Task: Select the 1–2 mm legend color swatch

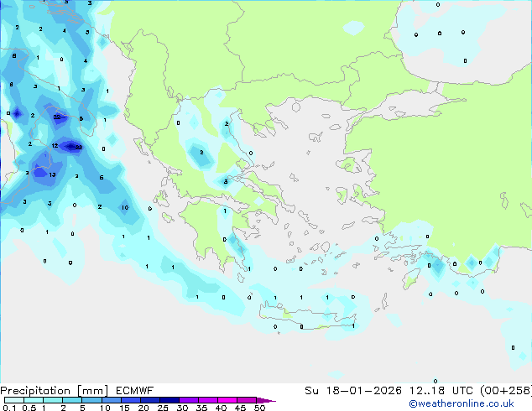Action: pos(53,400)
